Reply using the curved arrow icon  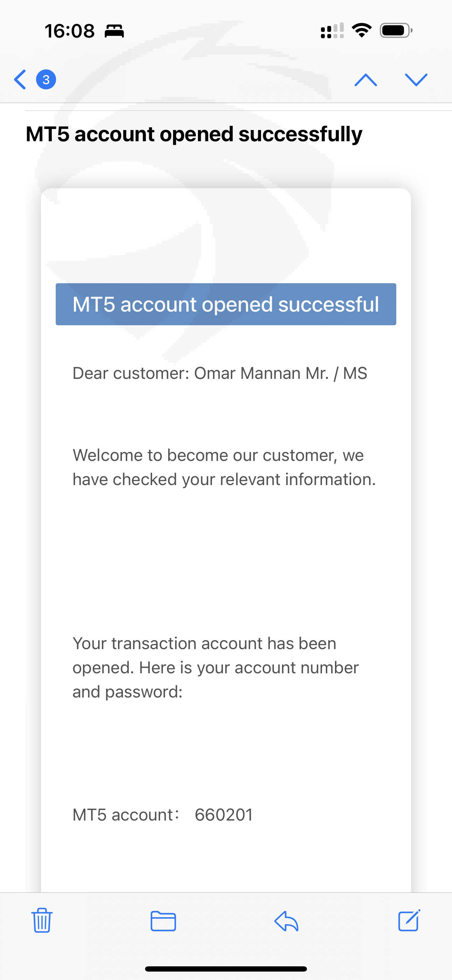pos(286,921)
